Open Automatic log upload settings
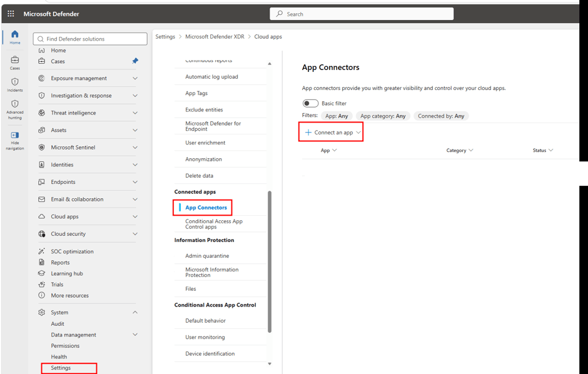588x374 pixels. coord(211,77)
